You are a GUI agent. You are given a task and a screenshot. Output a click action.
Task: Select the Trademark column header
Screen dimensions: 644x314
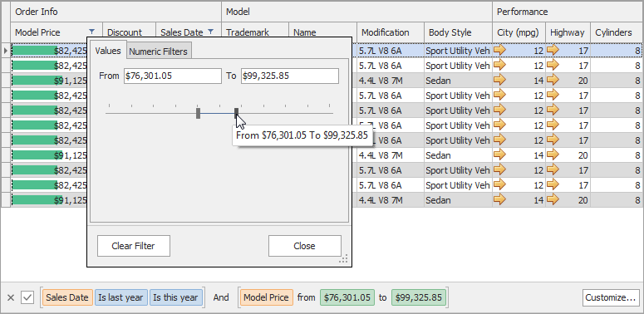(254, 32)
